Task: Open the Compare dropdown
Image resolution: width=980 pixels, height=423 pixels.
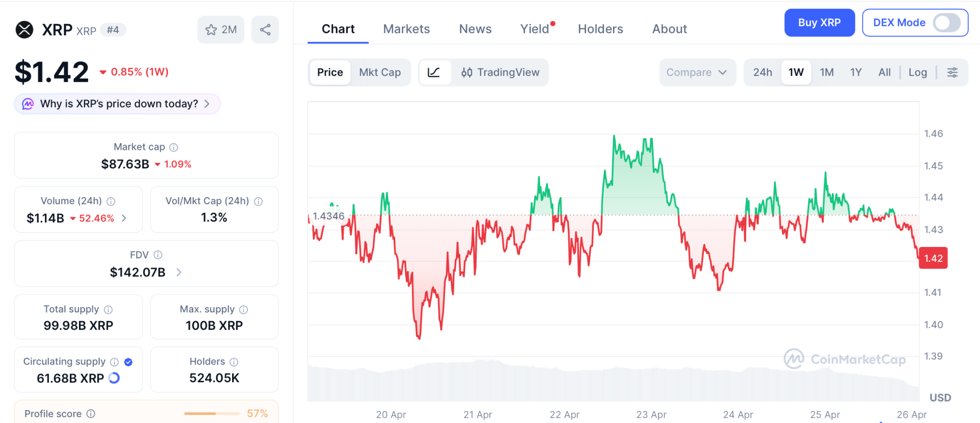Action: coord(697,72)
